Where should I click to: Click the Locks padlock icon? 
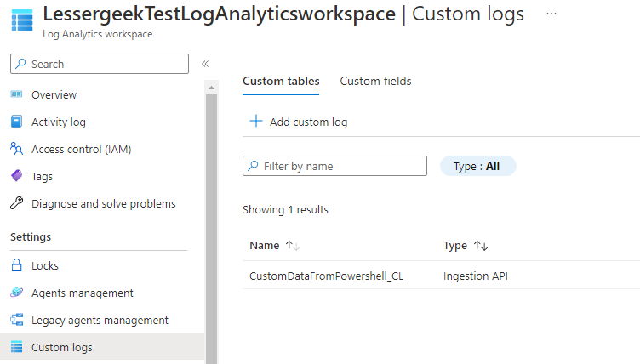click(x=16, y=265)
